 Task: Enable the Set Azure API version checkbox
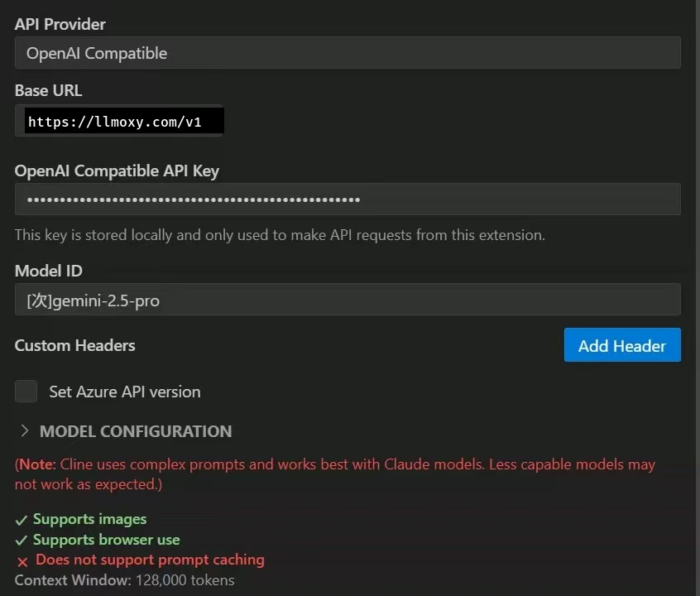[x=26, y=392]
